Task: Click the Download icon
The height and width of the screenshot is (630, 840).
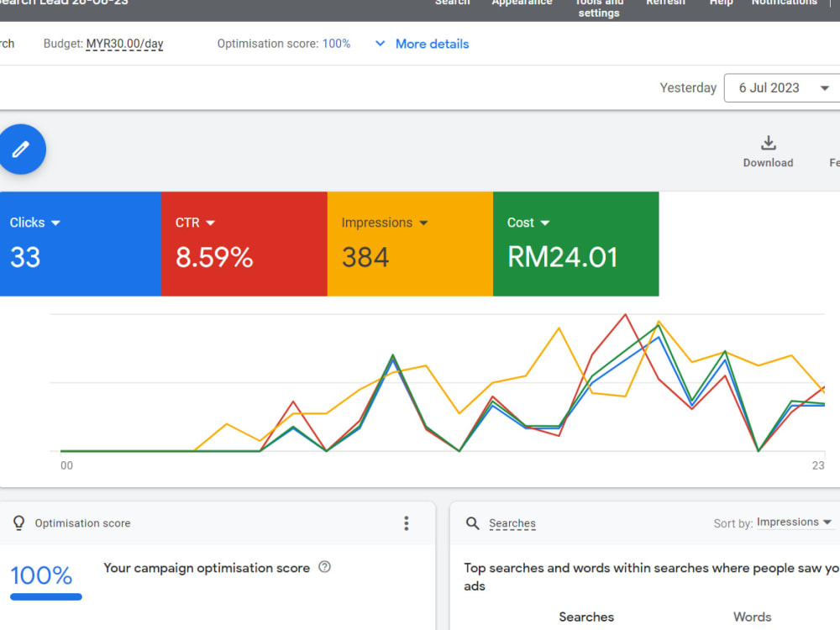Action: pyautogui.click(x=768, y=144)
